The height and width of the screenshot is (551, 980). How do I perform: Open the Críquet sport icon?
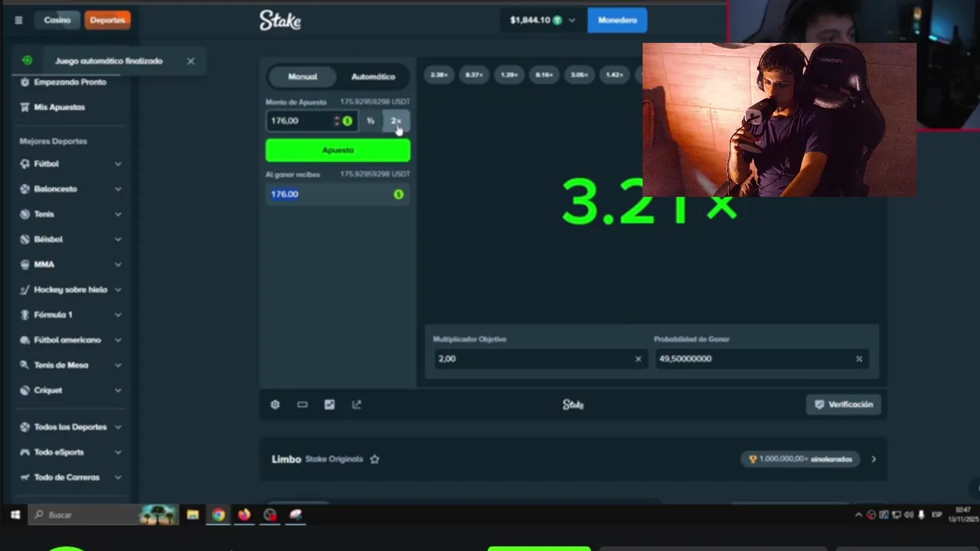(x=25, y=390)
